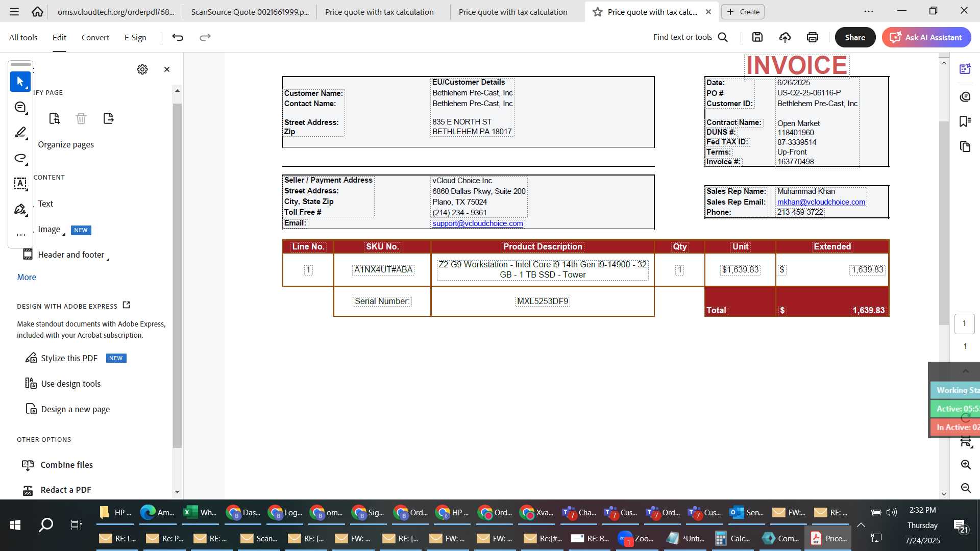
Task: Upload file to cloud
Action: pos(785,37)
